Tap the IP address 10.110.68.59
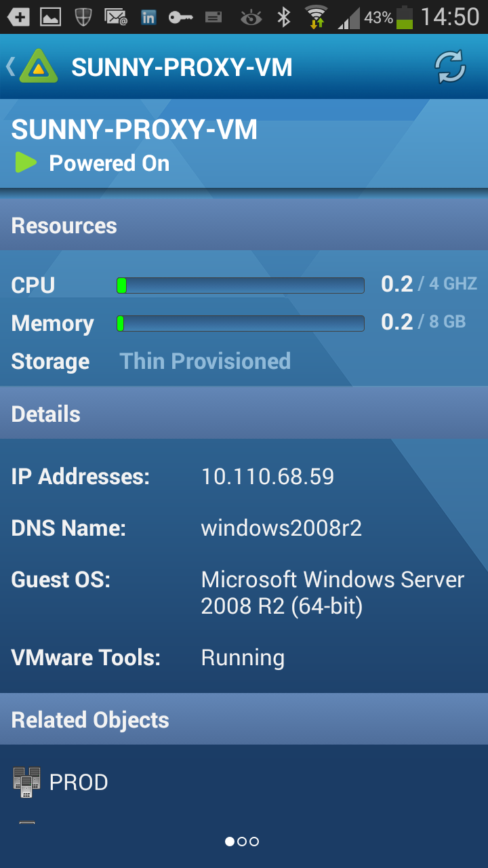This screenshot has width=488, height=868. (268, 476)
